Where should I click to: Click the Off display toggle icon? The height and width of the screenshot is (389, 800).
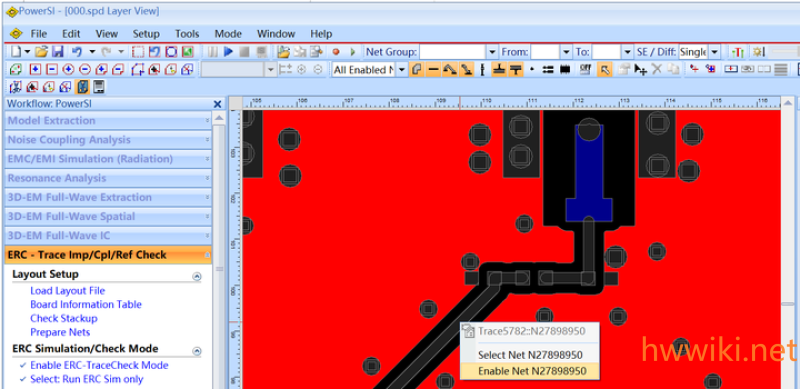coord(586,69)
